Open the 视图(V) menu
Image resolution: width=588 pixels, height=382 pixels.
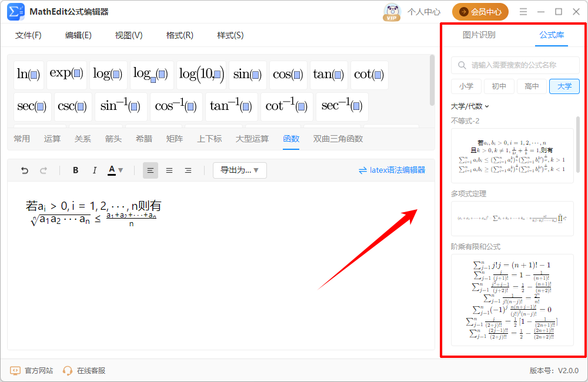point(129,36)
